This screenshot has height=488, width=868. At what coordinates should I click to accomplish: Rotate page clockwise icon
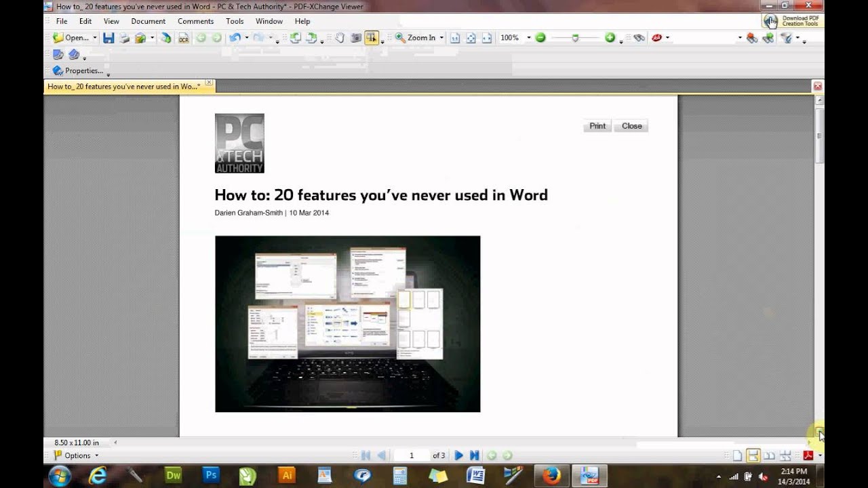311,38
